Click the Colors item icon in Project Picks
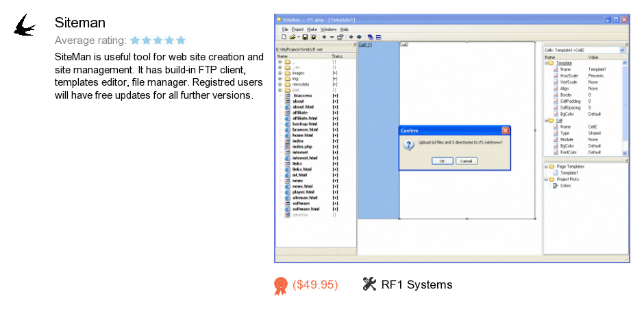The width and height of the screenshot is (644, 316). click(x=556, y=186)
